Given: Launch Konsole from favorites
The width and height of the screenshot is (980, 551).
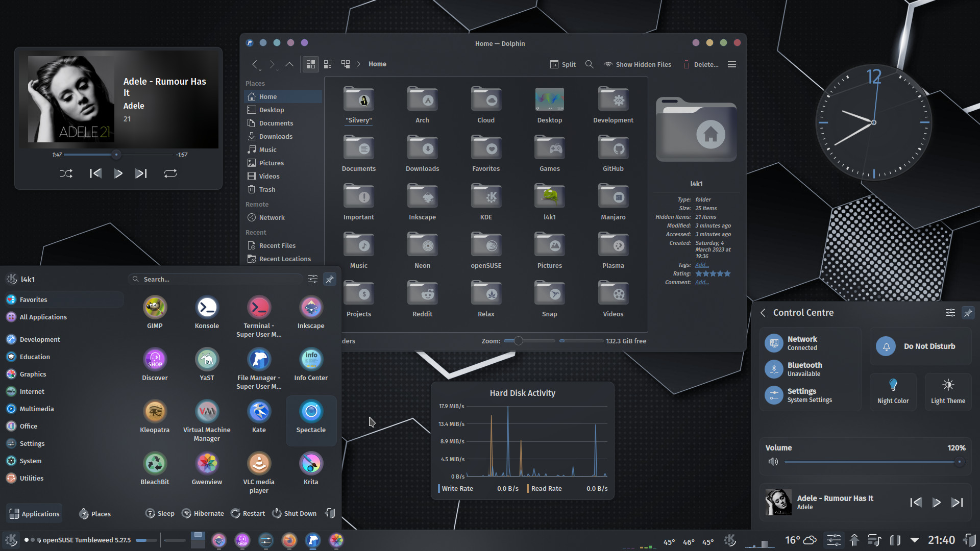Looking at the screenshot, I should coord(207,312).
